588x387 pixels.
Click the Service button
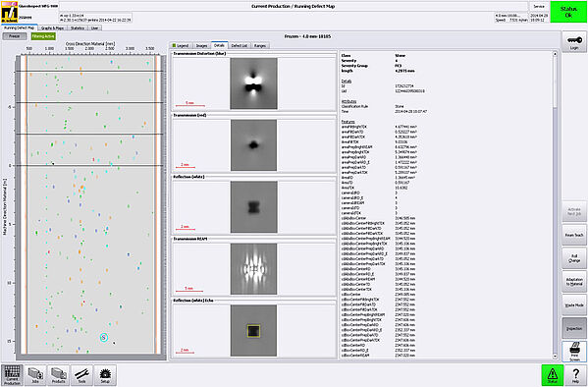(x=539, y=6)
